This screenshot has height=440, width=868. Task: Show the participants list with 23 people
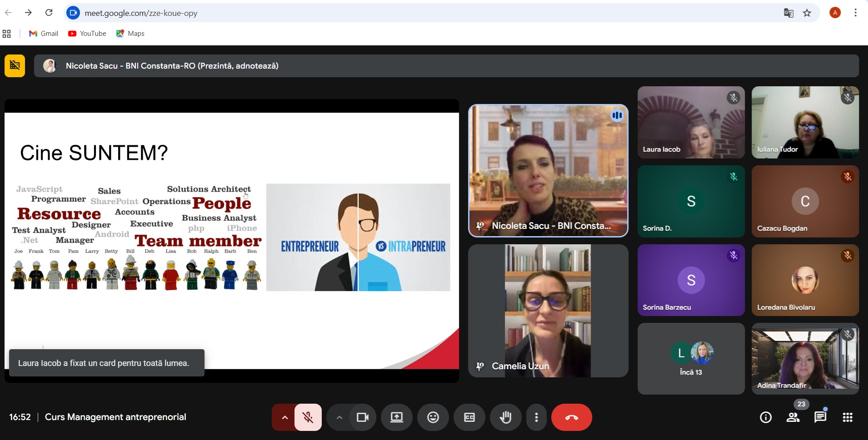[x=793, y=417]
